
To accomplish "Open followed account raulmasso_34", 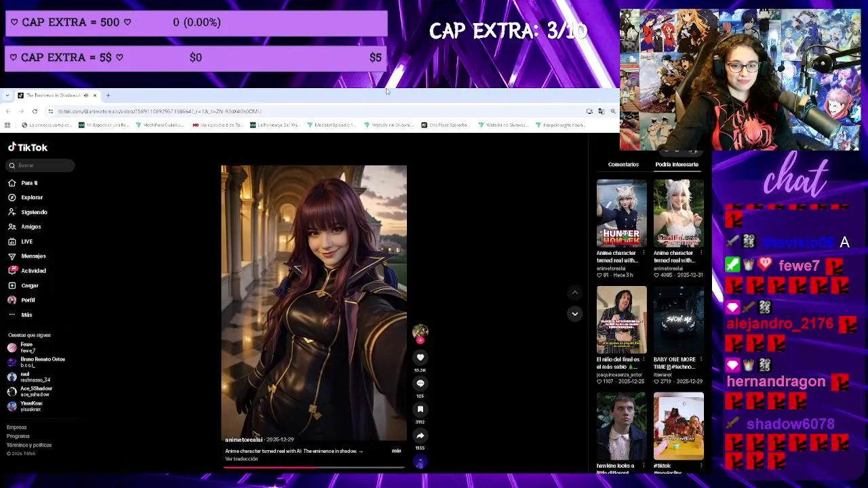I will 28,377.
